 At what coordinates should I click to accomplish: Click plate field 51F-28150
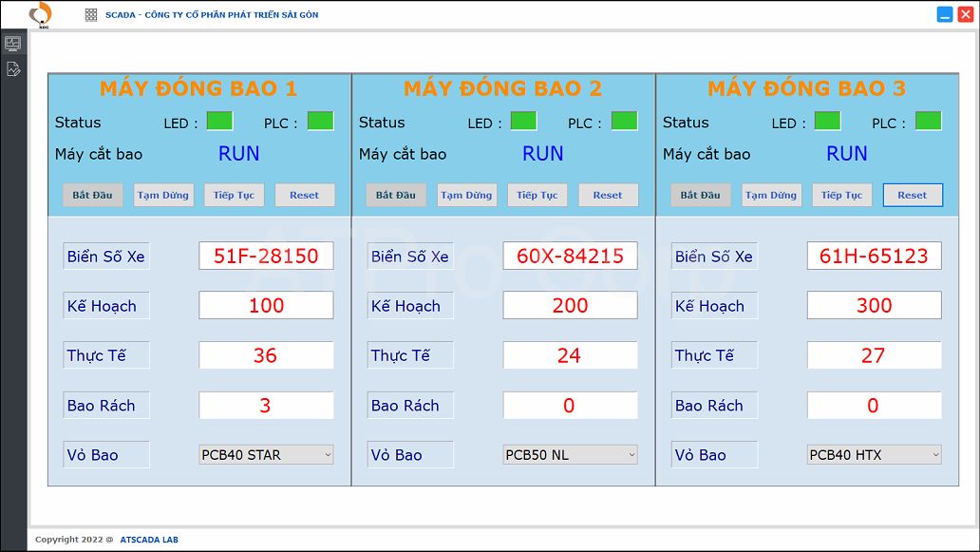point(266,256)
